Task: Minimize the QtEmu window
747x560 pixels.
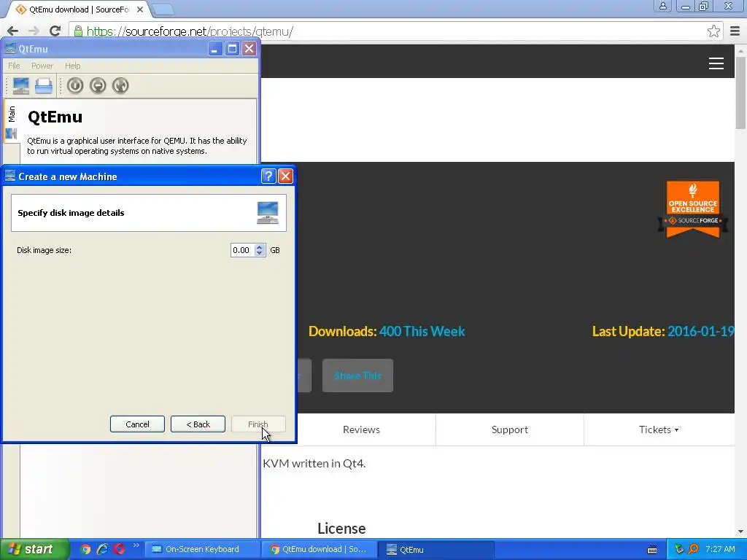Action: [215, 49]
